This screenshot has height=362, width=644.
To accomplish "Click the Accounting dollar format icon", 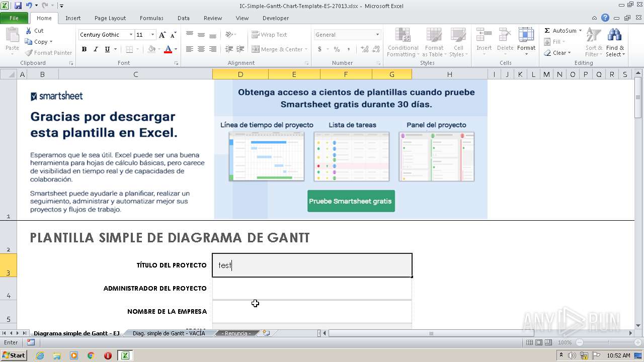I will 319,49.
